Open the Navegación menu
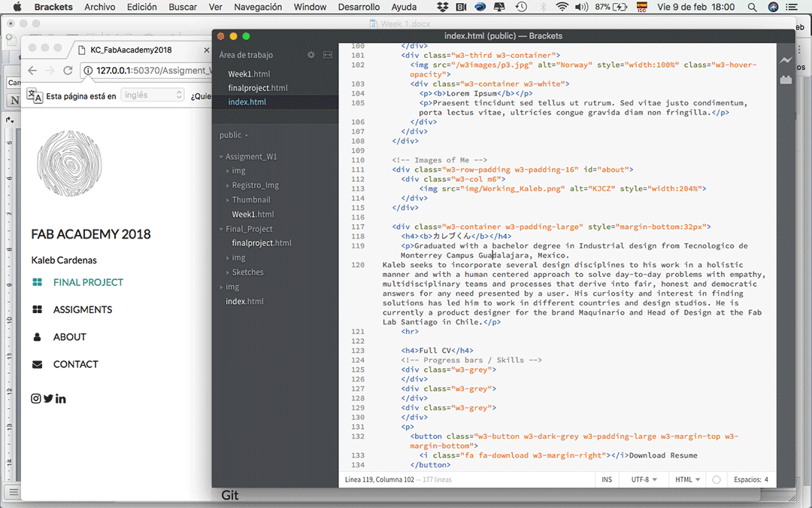The height and width of the screenshot is (508, 812). pos(258,7)
